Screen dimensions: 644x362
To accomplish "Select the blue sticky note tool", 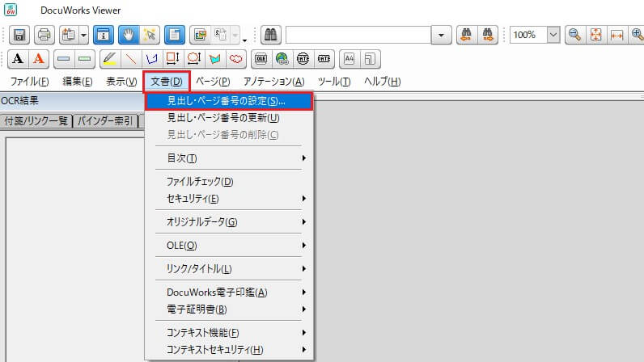I will click(64, 59).
